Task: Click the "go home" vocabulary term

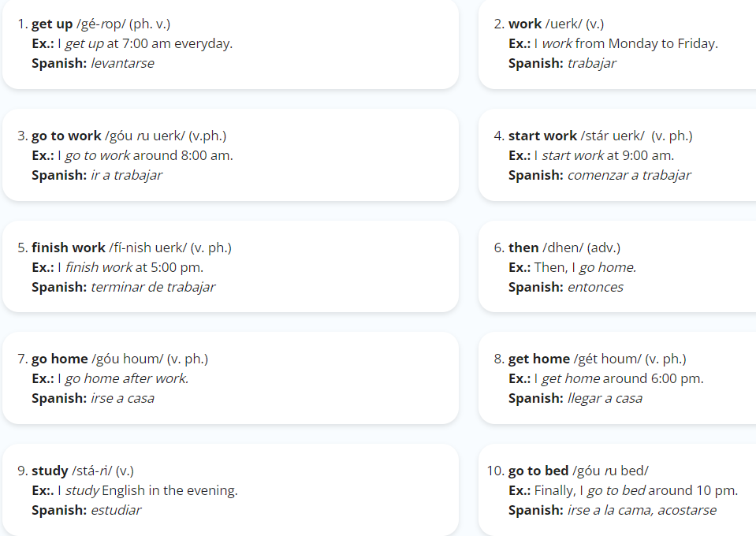Action: coord(59,359)
